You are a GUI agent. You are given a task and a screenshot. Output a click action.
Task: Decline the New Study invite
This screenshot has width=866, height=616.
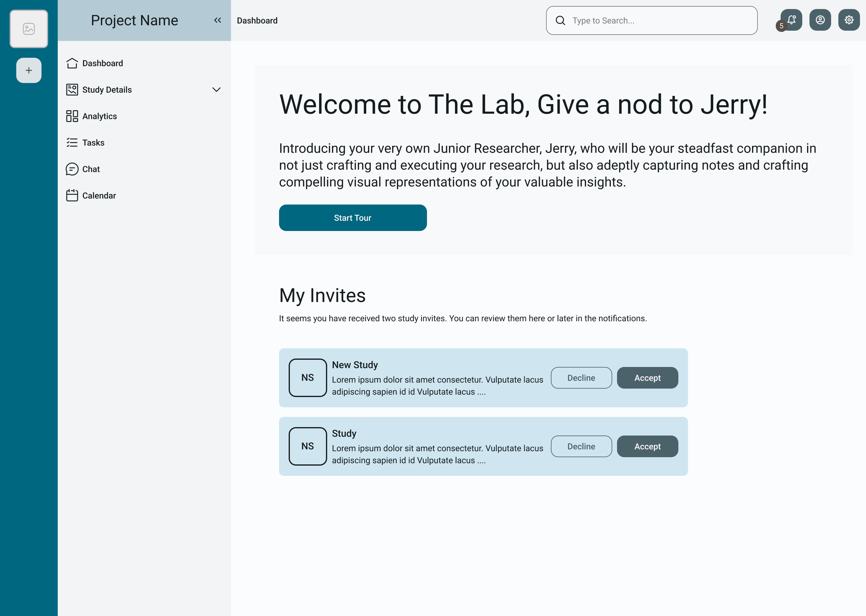(581, 378)
